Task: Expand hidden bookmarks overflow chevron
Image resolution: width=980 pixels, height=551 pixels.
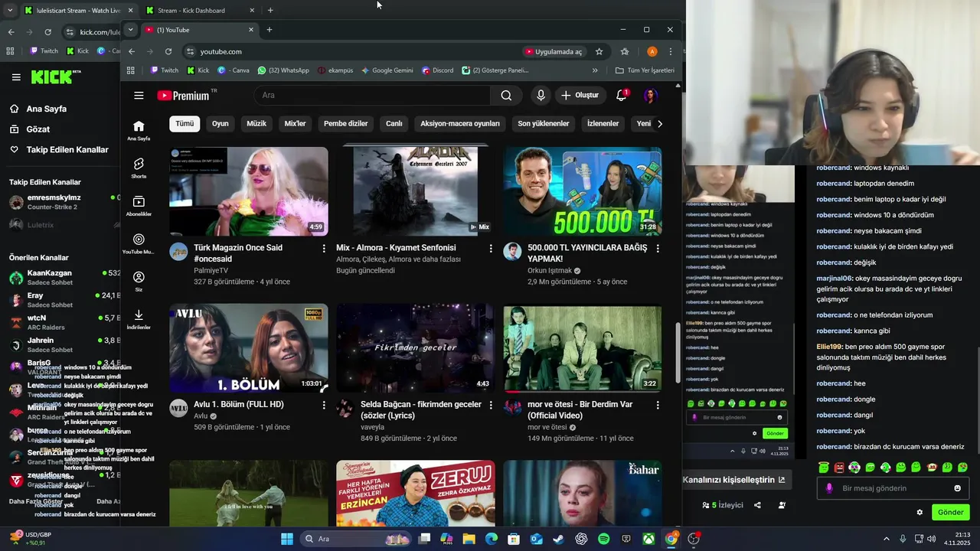Action: (595, 70)
